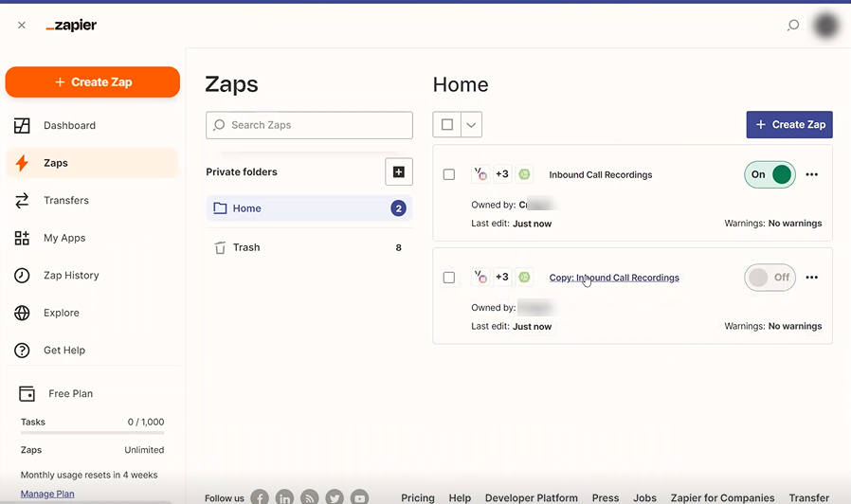Click the trigger app icon on Inbound Call Recordings
The width and height of the screenshot is (851, 504).
pyautogui.click(x=480, y=173)
